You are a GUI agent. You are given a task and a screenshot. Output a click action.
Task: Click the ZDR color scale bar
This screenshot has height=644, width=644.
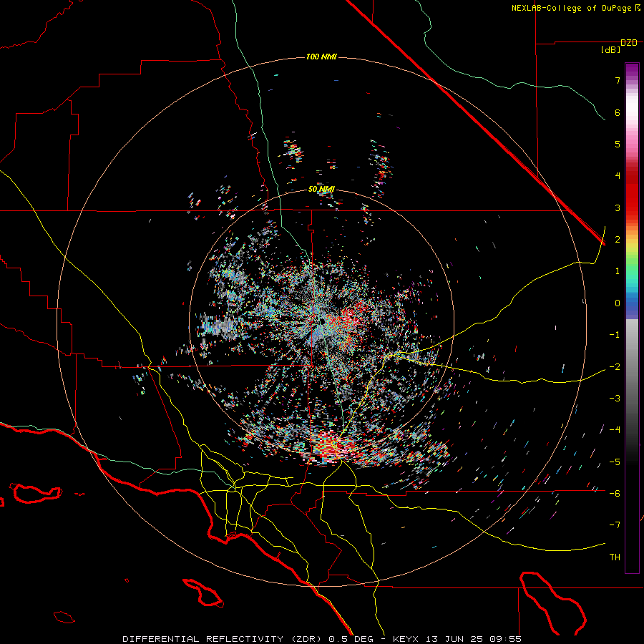pyautogui.click(x=632, y=318)
